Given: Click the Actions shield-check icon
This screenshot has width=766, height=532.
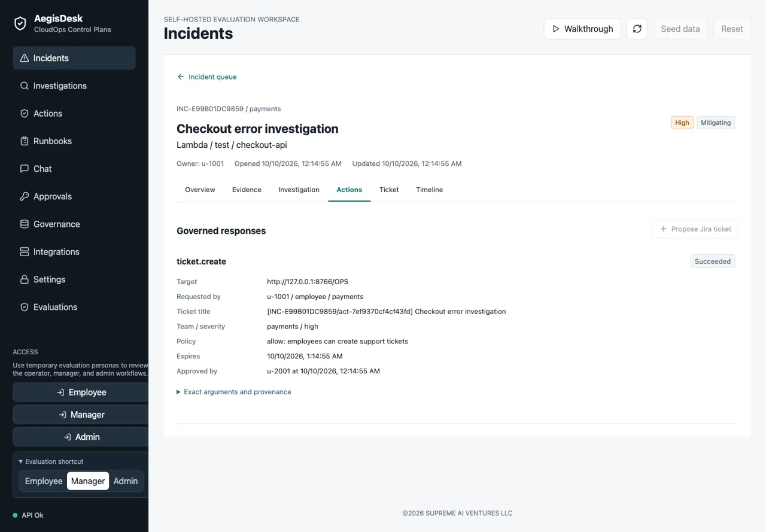Looking at the screenshot, I should 25,113.
